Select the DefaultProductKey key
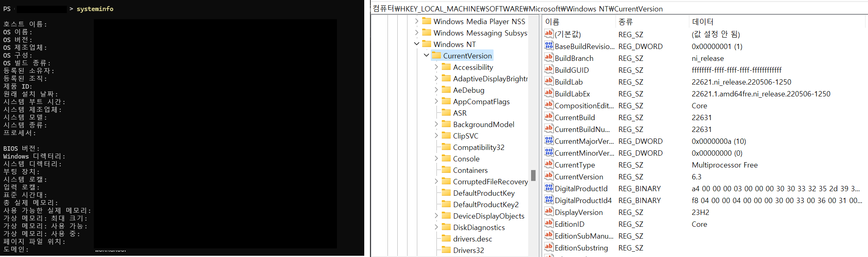The width and height of the screenshot is (868, 257). (x=484, y=193)
